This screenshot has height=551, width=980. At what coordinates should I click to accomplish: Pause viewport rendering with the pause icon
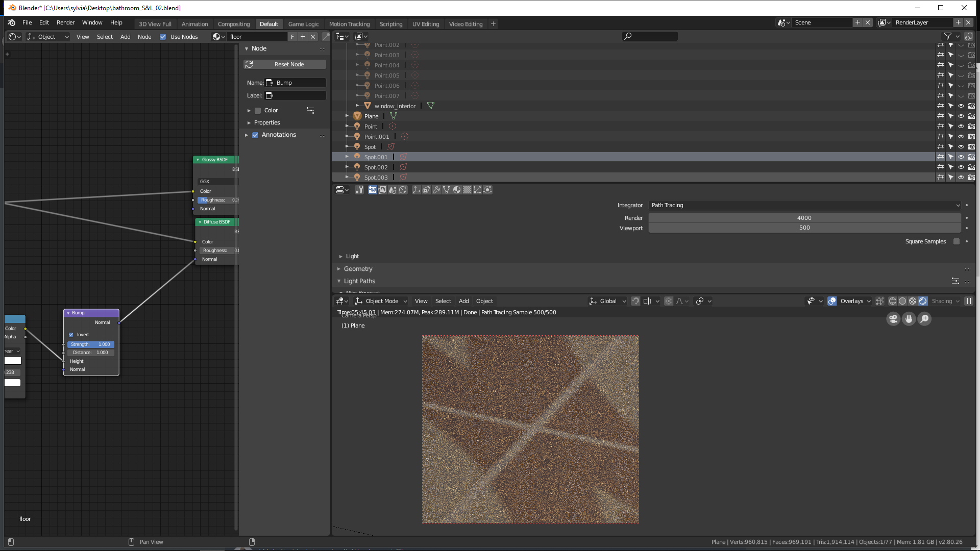968,301
